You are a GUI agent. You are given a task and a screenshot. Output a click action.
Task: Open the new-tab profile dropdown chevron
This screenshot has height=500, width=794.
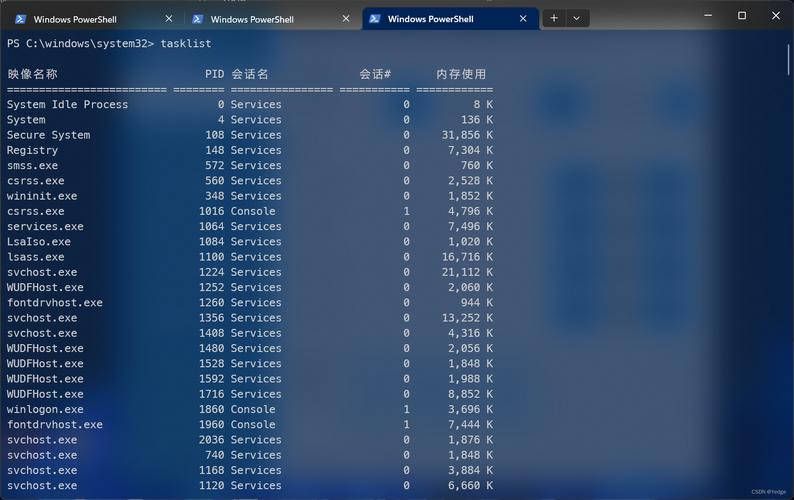tap(576, 18)
